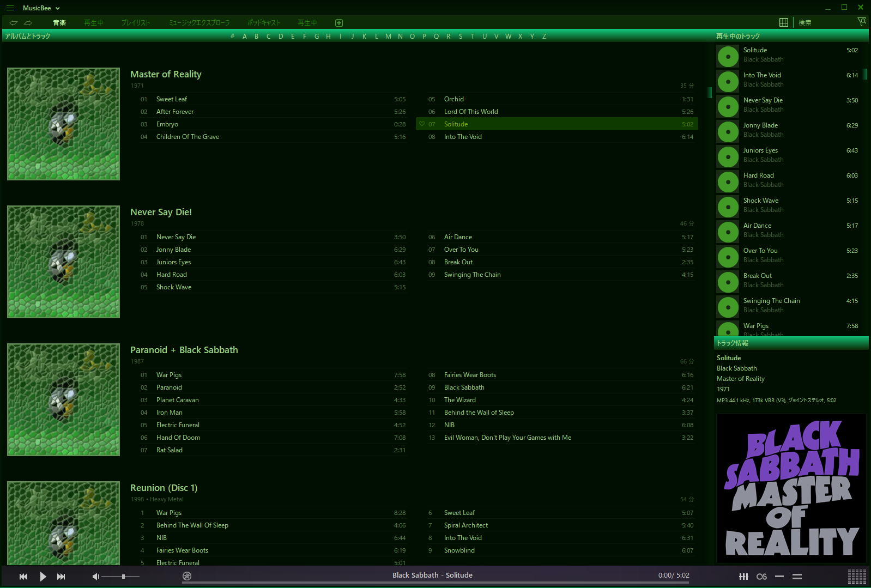
Task: Open the Paranoid + Black Sabbath album heading
Action: click(184, 350)
